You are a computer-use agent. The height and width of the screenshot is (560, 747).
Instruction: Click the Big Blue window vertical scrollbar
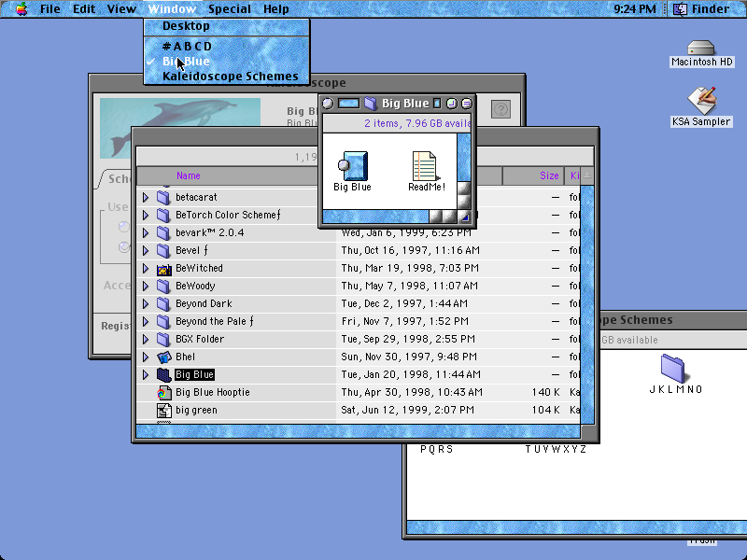point(464,172)
